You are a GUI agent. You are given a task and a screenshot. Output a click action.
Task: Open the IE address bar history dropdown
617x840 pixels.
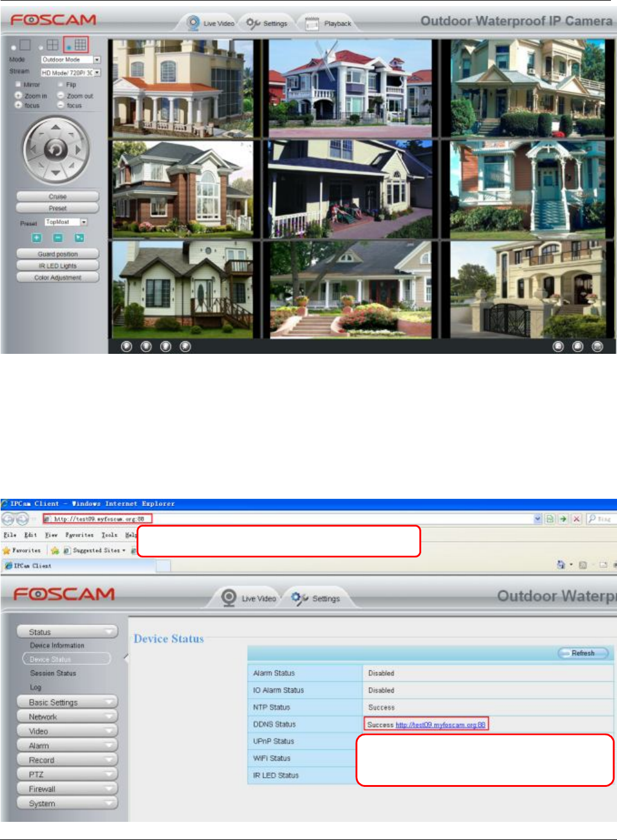tap(538, 519)
